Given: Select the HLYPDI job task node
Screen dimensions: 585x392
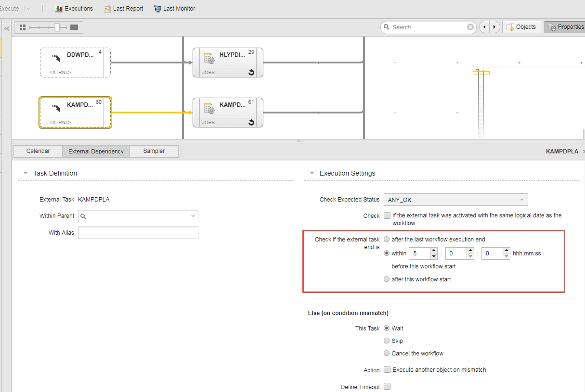Looking at the screenshot, I should point(228,62).
